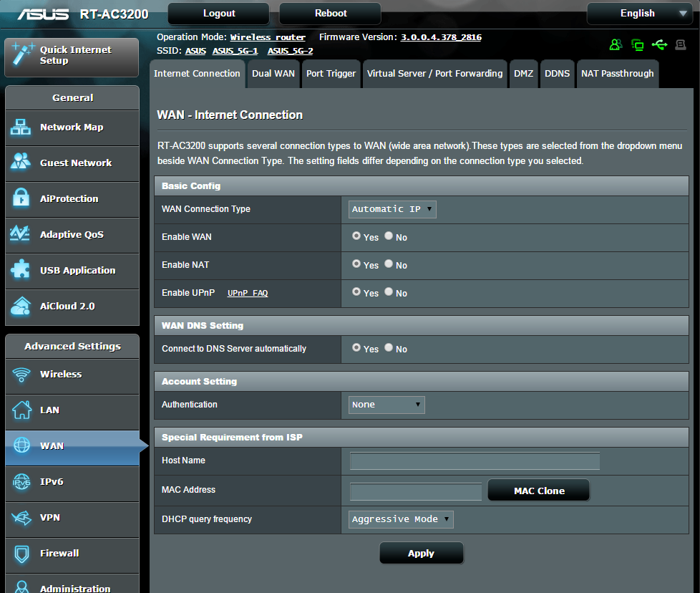Click the green network clients status icon
700x593 pixels.
pos(638,44)
